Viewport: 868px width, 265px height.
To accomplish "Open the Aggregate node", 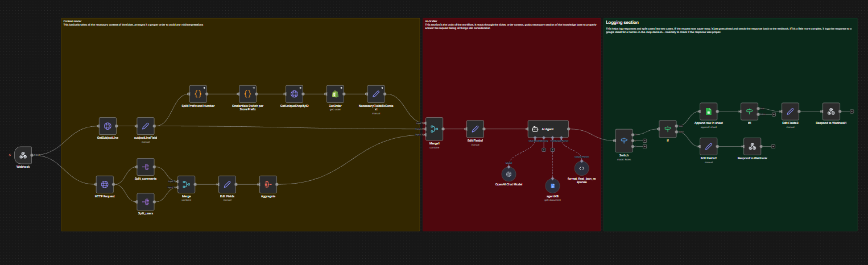I will coord(268,184).
